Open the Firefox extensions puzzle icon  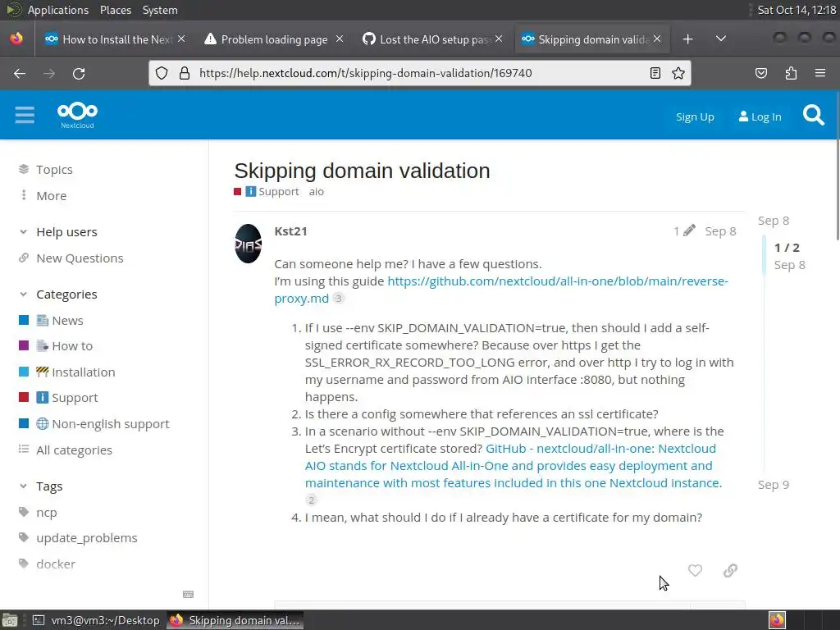[791, 73]
